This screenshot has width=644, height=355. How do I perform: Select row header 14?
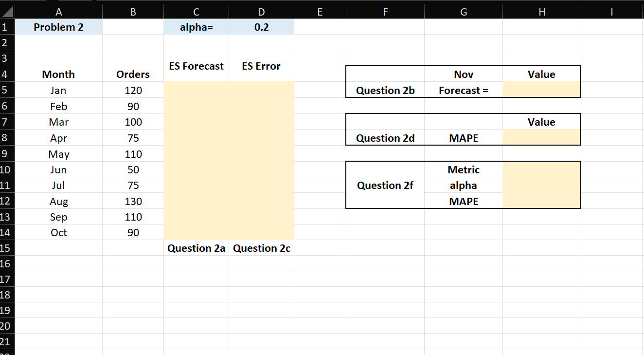7,232
